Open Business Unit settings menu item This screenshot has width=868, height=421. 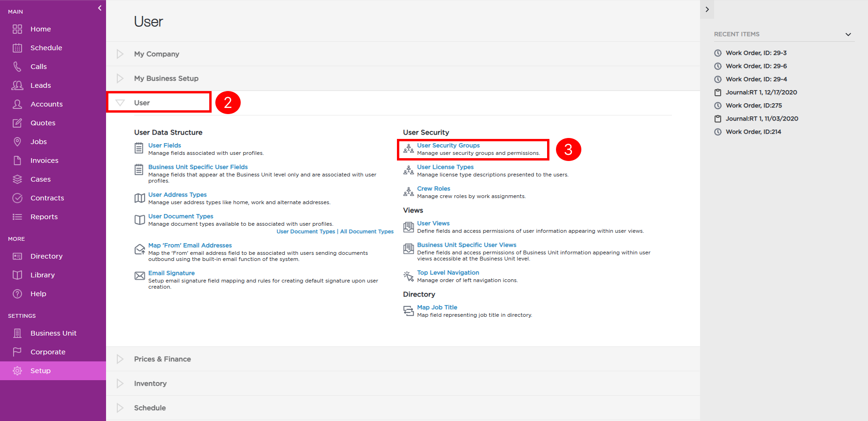53,333
